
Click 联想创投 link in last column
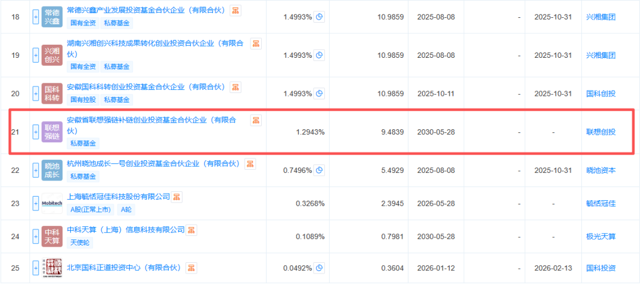pos(601,132)
